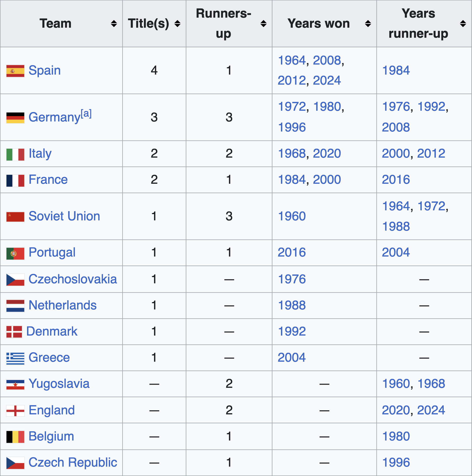Click the Germany flag icon
472x476 pixels.
pos(15,118)
